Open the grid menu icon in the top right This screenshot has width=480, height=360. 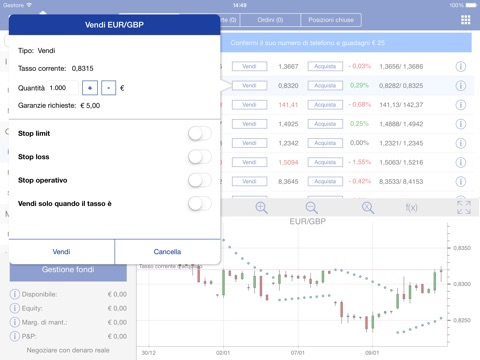465,20
